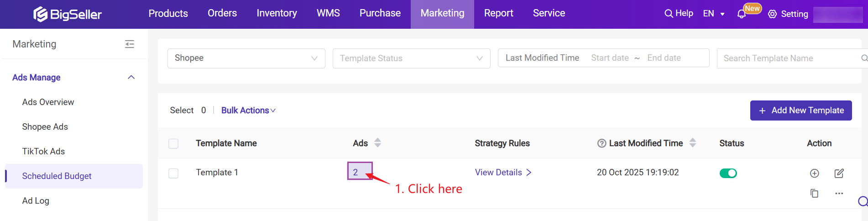Click Add New Template button
The width and height of the screenshot is (868, 221).
(x=800, y=110)
